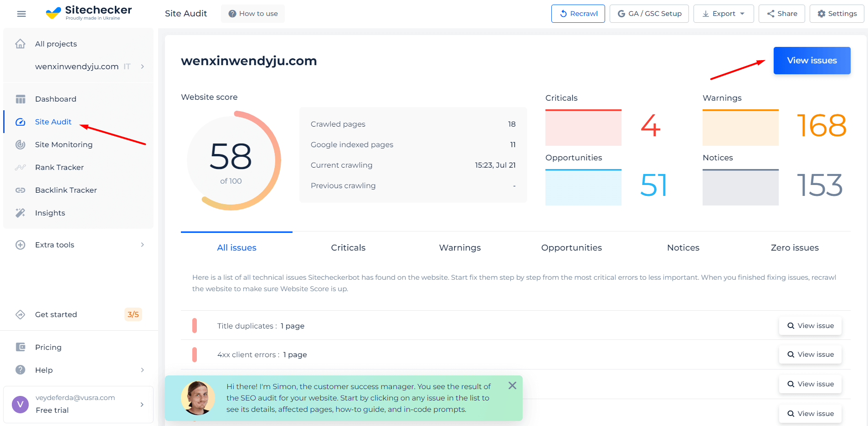Click Simon's profile photo

(x=198, y=398)
